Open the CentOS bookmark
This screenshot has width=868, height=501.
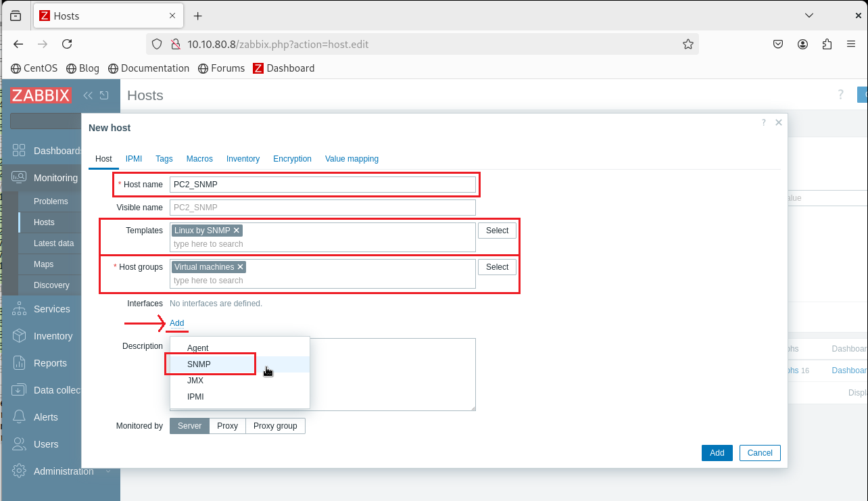click(34, 68)
